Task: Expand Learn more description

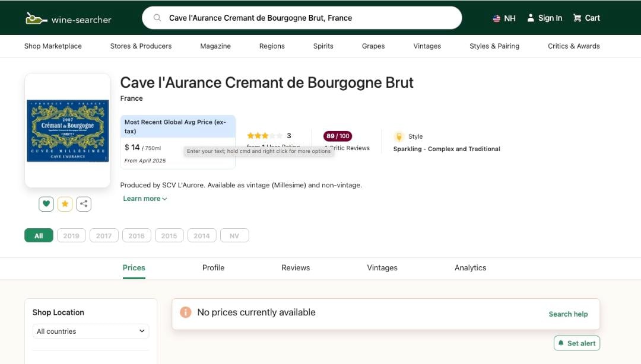Action: 145,199
